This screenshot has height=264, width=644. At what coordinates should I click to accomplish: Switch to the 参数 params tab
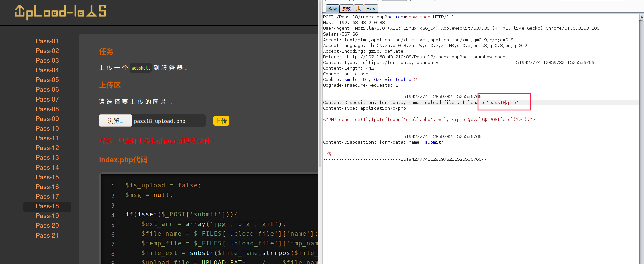pos(346,9)
